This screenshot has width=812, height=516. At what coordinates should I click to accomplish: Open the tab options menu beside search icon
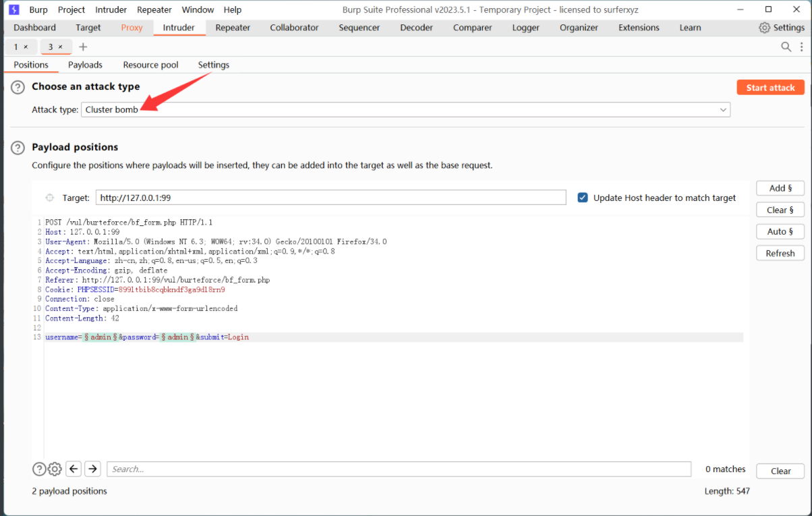(x=802, y=47)
